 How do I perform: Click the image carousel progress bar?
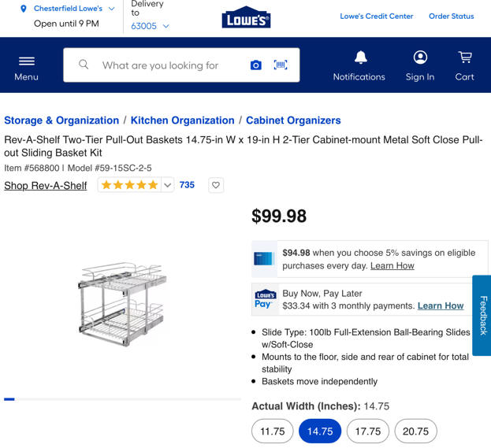click(122, 399)
